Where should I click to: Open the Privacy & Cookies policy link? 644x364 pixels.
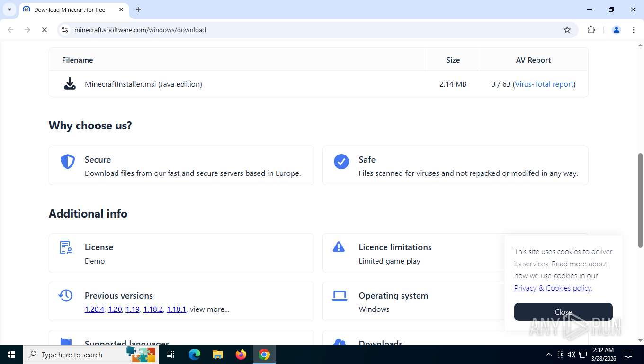pyautogui.click(x=553, y=288)
